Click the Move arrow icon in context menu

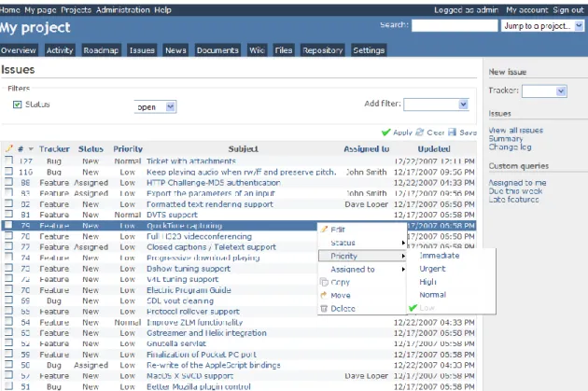tap(324, 295)
